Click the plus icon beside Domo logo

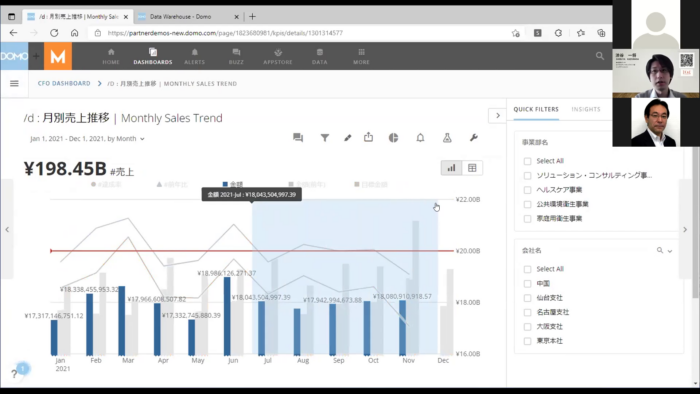pos(36,56)
